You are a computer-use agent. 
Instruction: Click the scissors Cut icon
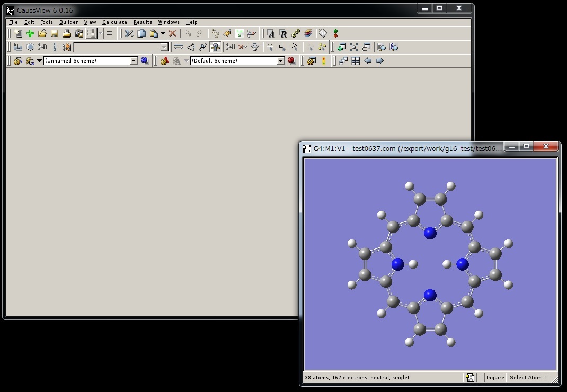(x=129, y=33)
